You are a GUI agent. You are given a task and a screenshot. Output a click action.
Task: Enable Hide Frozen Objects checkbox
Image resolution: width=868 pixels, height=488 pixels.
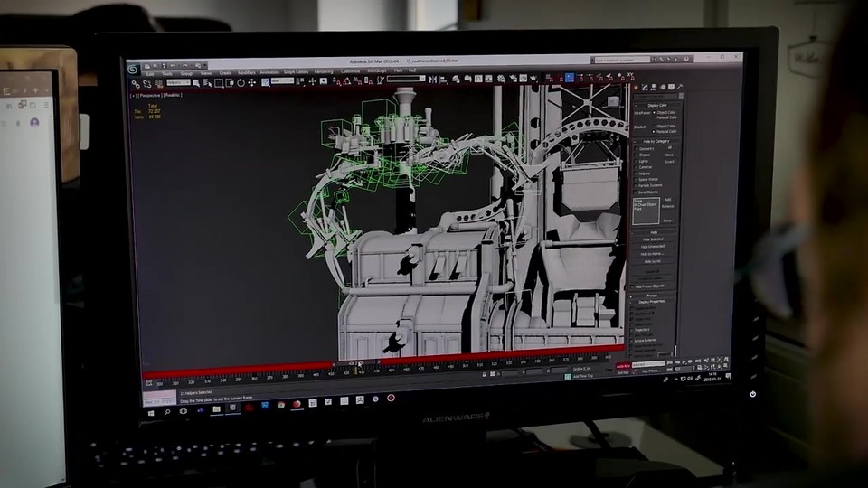pyautogui.click(x=633, y=286)
